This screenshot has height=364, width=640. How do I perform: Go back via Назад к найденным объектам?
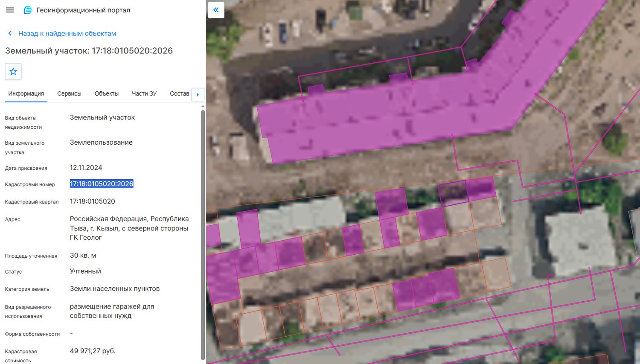coord(67,33)
